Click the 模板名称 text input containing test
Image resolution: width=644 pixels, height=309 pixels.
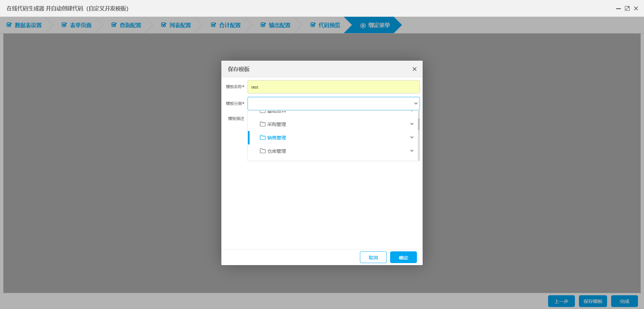[333, 86]
